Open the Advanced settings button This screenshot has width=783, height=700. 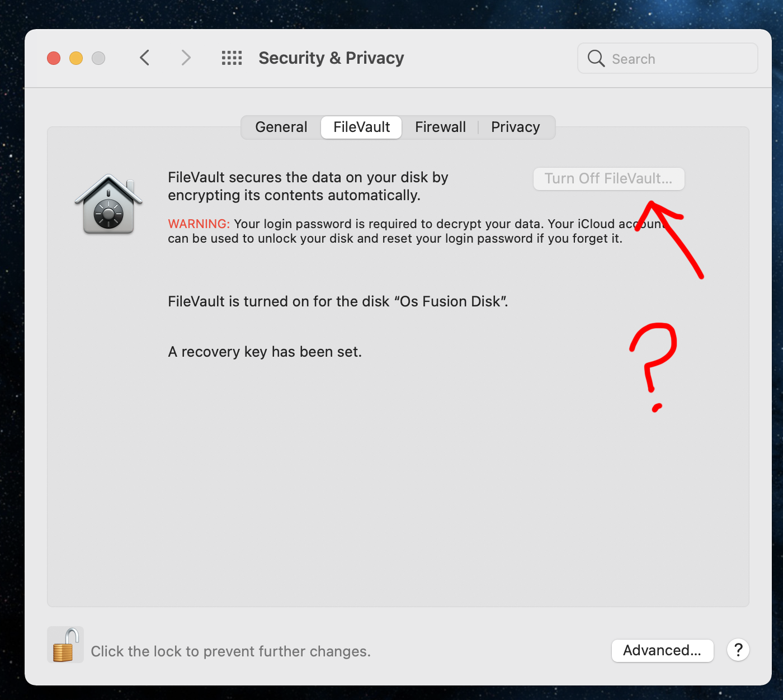662,650
